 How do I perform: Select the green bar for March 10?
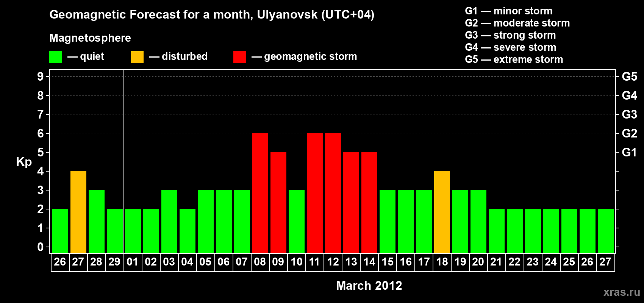pos(297,221)
